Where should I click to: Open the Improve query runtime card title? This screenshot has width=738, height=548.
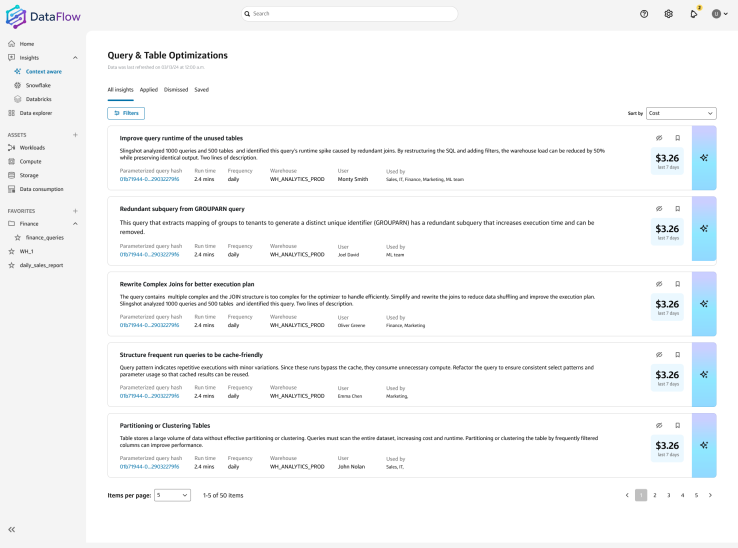coord(181,138)
